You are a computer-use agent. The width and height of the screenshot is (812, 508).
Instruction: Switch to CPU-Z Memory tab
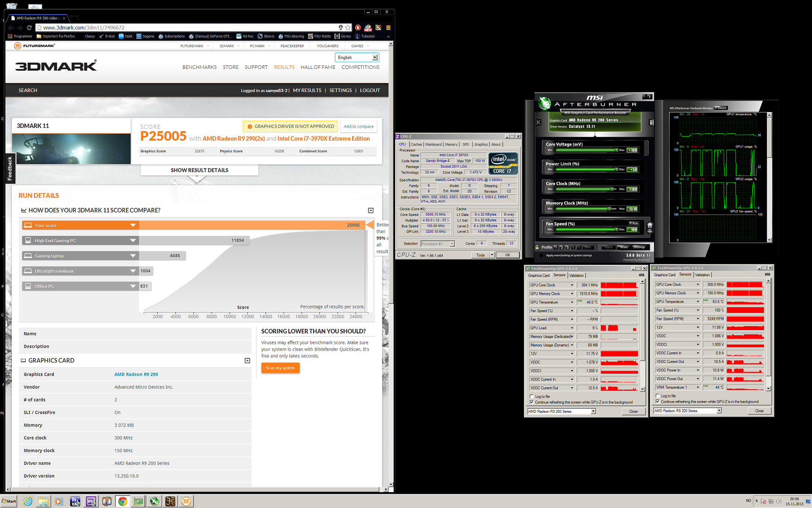451,145
